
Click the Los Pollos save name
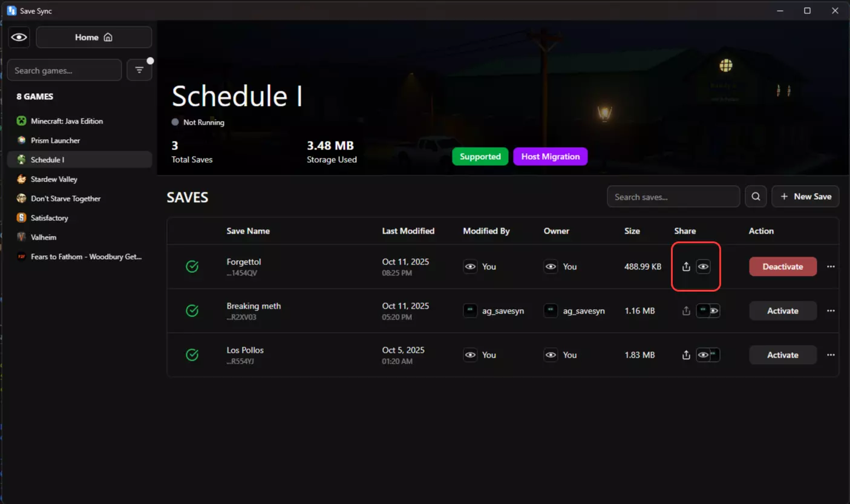click(x=245, y=350)
